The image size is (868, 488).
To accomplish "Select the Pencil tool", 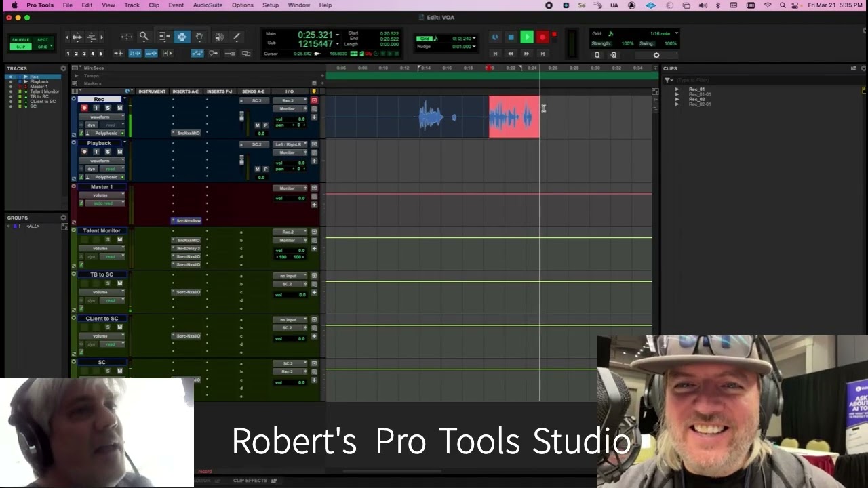I will [x=236, y=37].
